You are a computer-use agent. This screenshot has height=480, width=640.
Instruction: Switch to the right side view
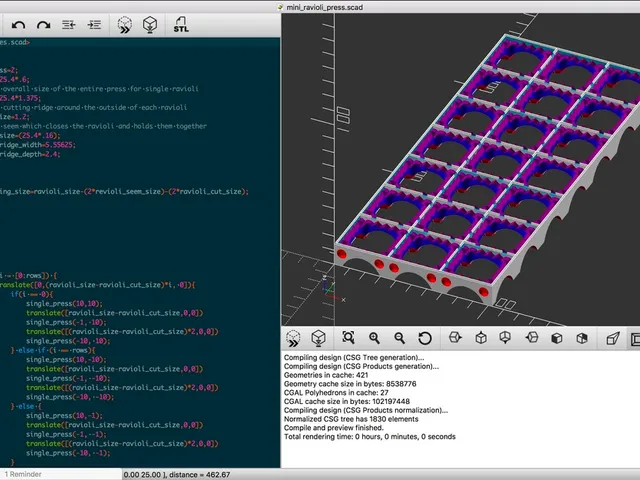click(x=455, y=338)
